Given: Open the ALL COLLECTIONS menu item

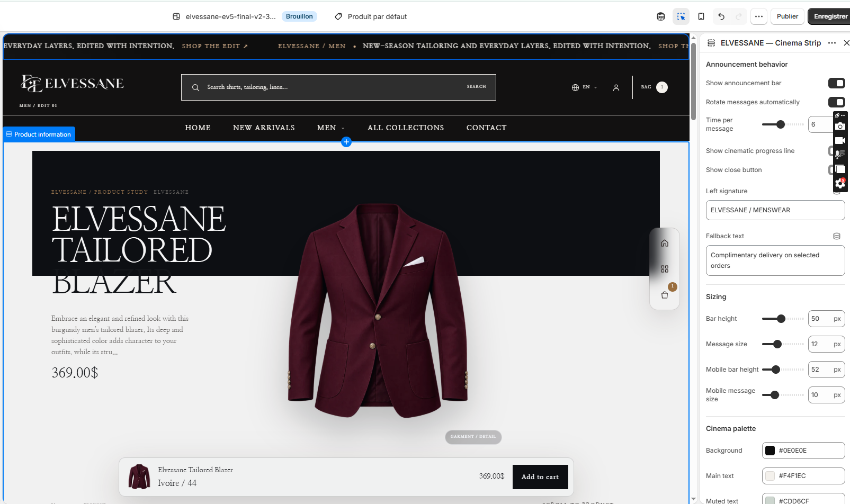Looking at the screenshot, I should tap(406, 128).
